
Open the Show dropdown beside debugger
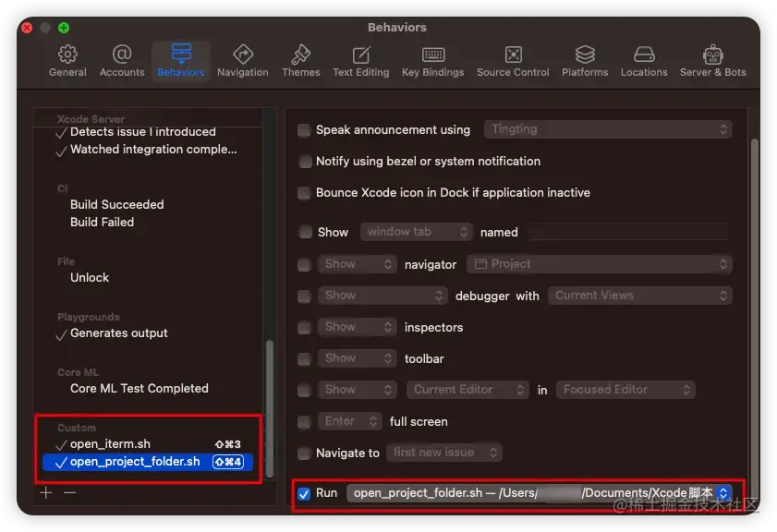click(382, 296)
